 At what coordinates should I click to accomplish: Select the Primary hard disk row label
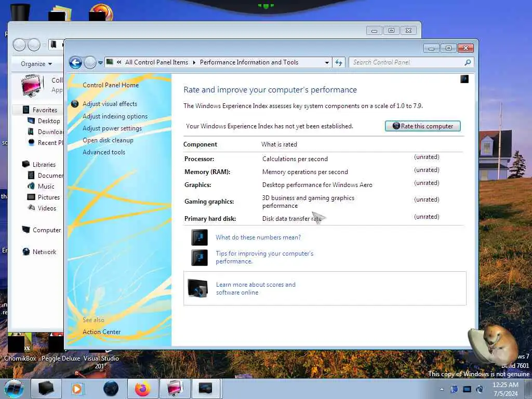coord(210,219)
